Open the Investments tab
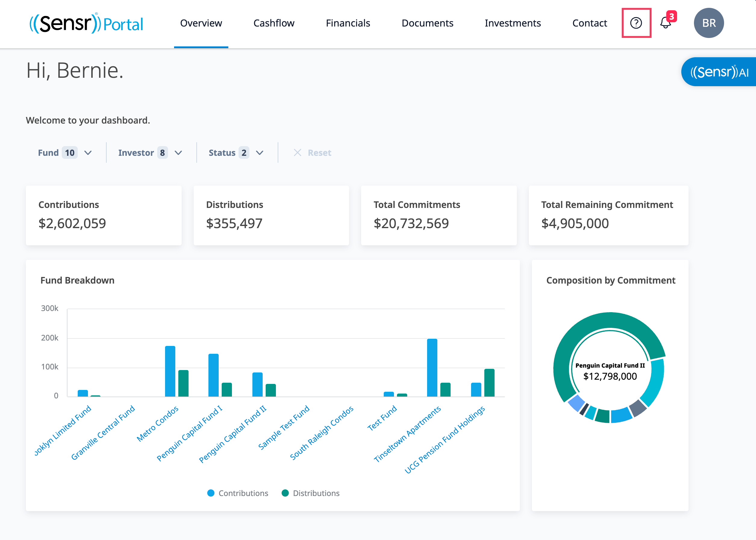The height and width of the screenshot is (540, 756). [513, 23]
